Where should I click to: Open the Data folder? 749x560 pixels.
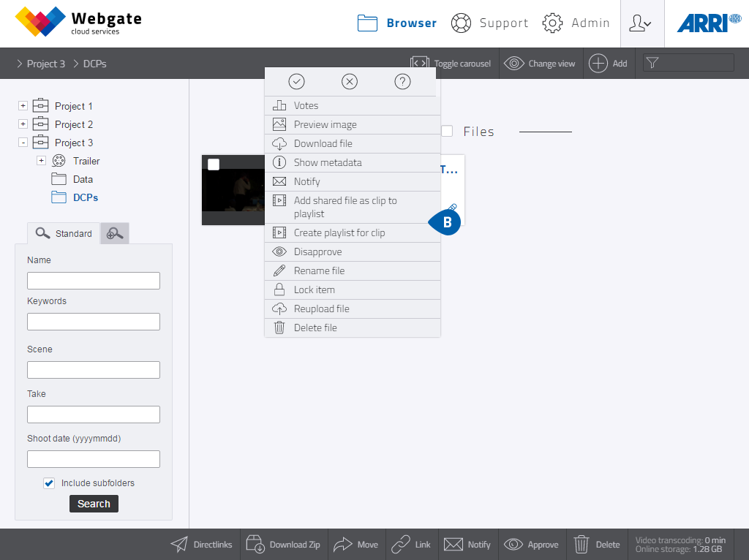(x=83, y=180)
